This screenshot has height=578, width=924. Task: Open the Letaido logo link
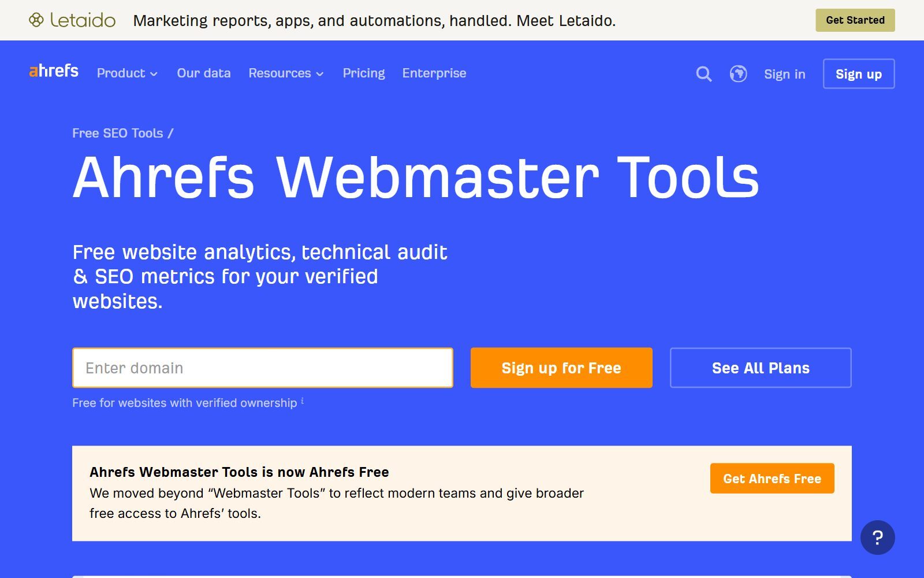[x=72, y=20]
